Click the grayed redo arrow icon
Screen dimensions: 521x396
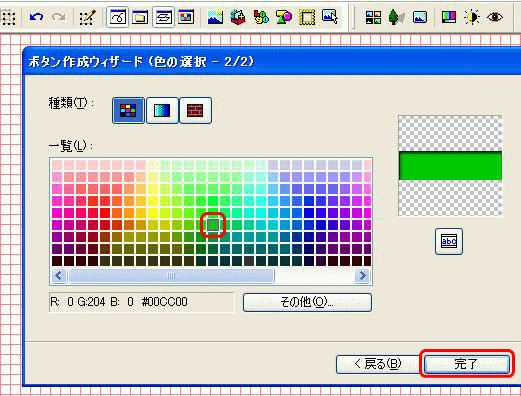(58, 17)
